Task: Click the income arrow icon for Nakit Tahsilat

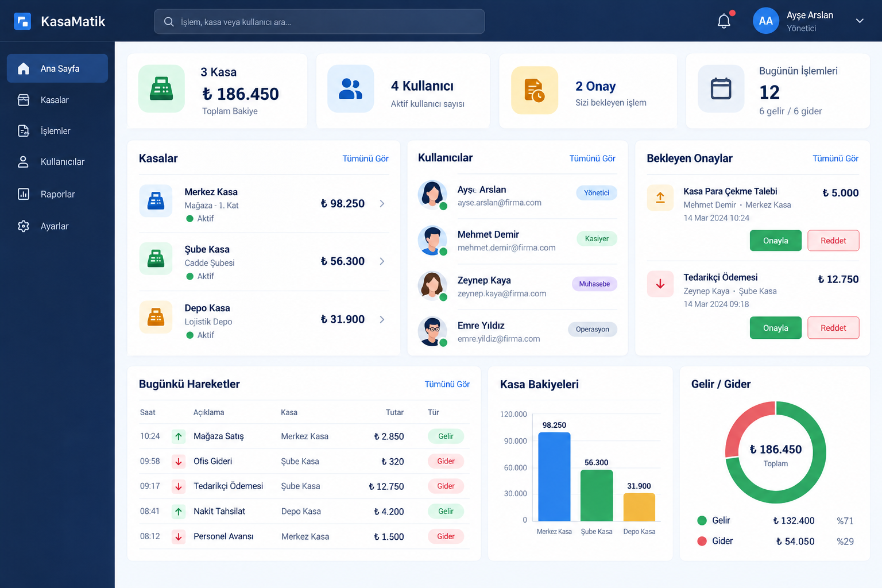Action: click(x=179, y=511)
